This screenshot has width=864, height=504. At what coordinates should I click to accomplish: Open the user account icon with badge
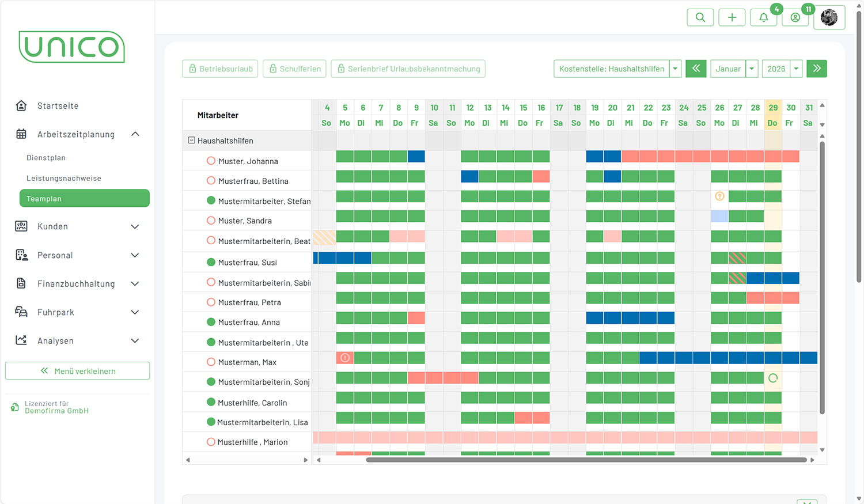[x=795, y=17]
